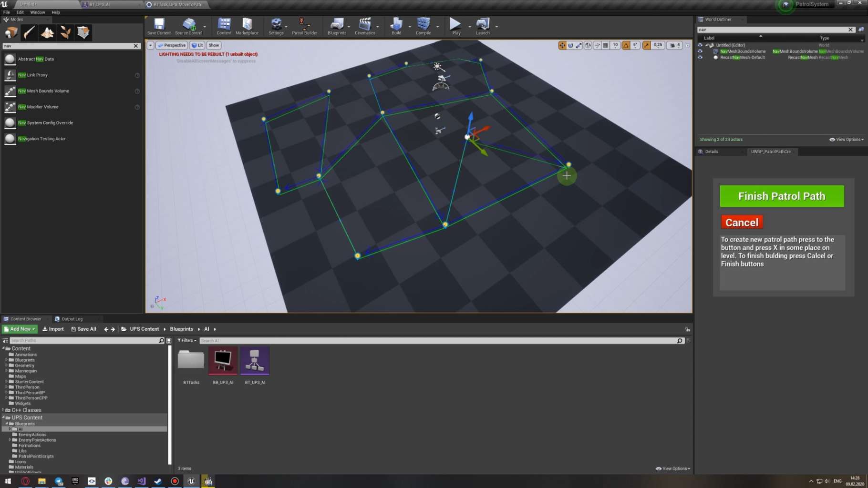The width and height of the screenshot is (868, 488).
Task: Select the Landscape mode icon
Action: click(47, 32)
